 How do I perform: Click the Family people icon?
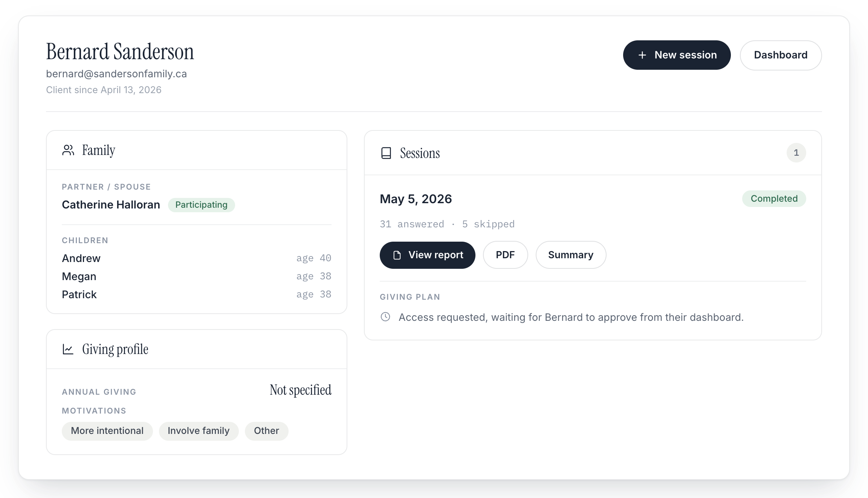coord(68,150)
